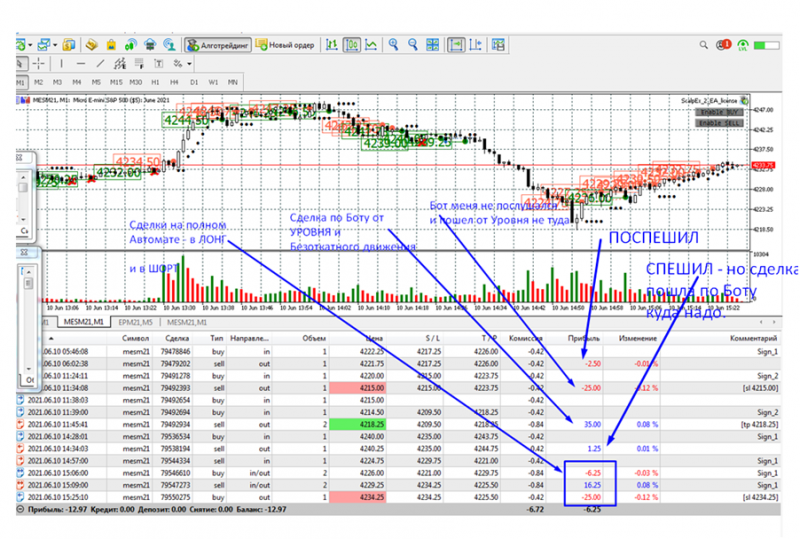Image resolution: width=800 pixels, height=539 pixels.
Task: Activate the crosshair cursor
Action: [x=39, y=64]
